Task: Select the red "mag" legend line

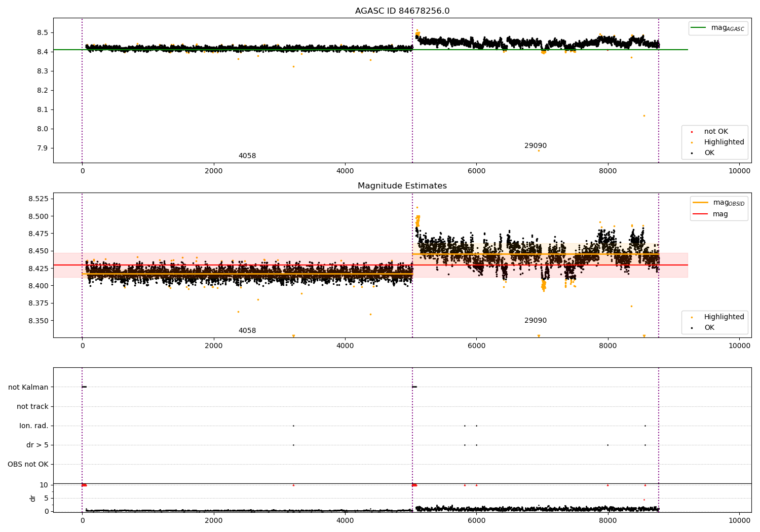Action: pyautogui.click(x=701, y=214)
